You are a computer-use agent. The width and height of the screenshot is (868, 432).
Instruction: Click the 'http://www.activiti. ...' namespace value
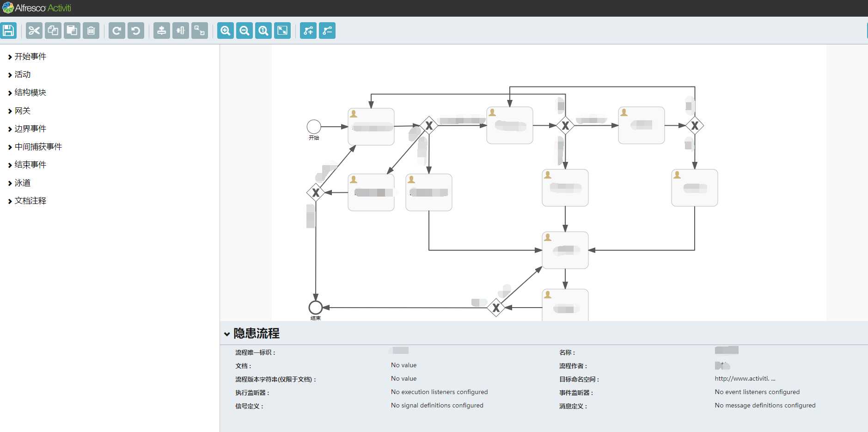point(745,378)
